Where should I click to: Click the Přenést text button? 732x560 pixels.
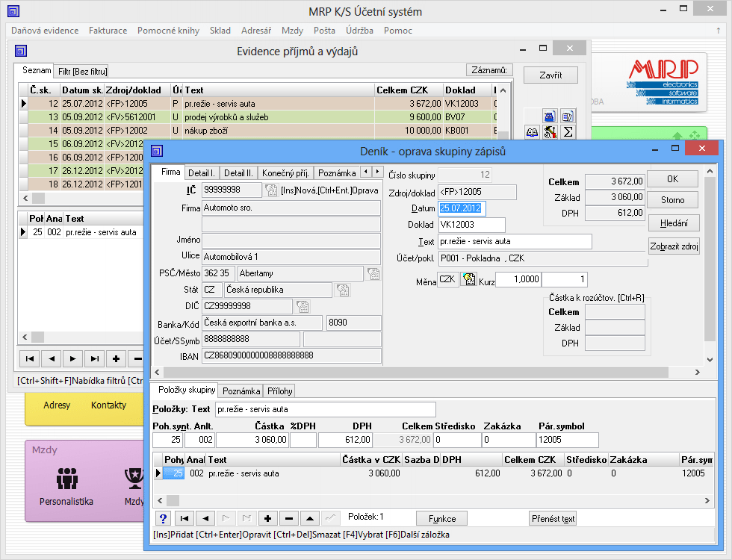pos(553,518)
